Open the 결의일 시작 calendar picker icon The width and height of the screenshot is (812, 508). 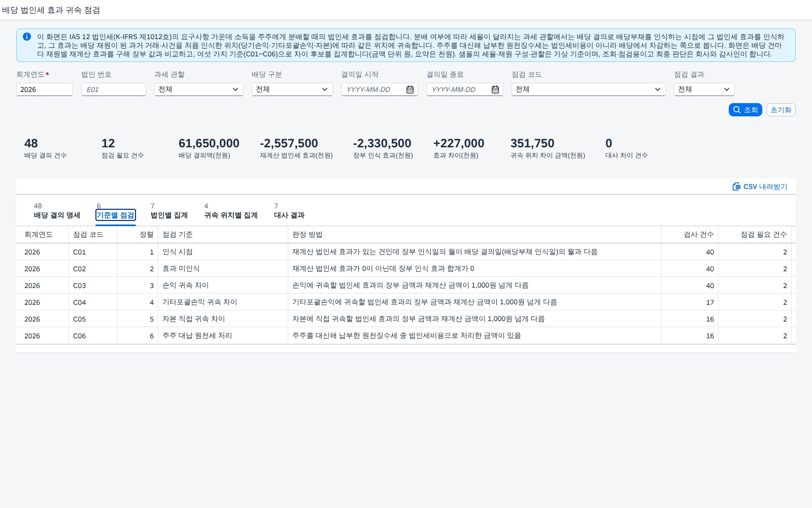click(410, 89)
